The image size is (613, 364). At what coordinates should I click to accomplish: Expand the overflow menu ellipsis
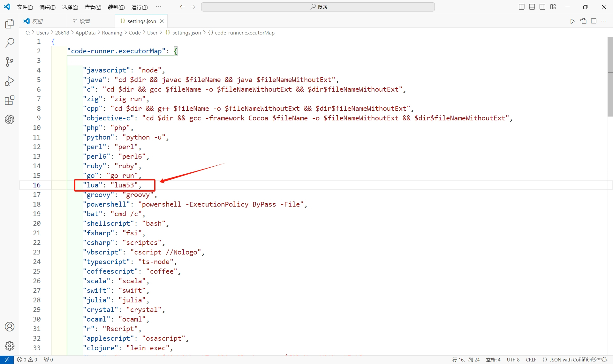[159, 7]
